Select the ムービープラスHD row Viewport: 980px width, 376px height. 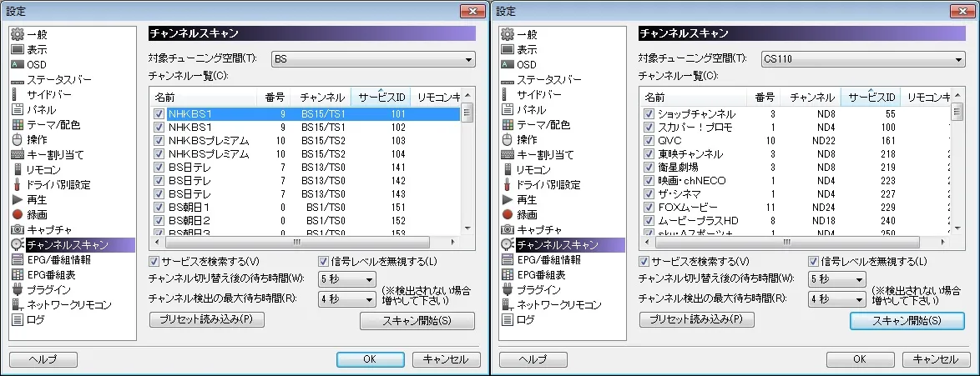(x=795, y=220)
